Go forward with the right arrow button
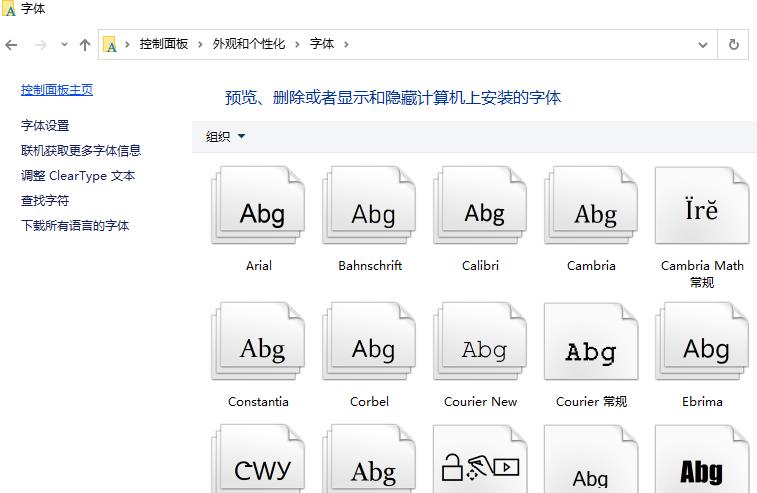The image size is (757, 493). pos(41,45)
